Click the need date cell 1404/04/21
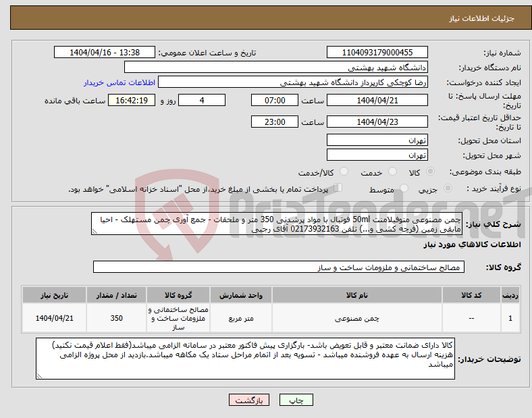 click(54, 318)
